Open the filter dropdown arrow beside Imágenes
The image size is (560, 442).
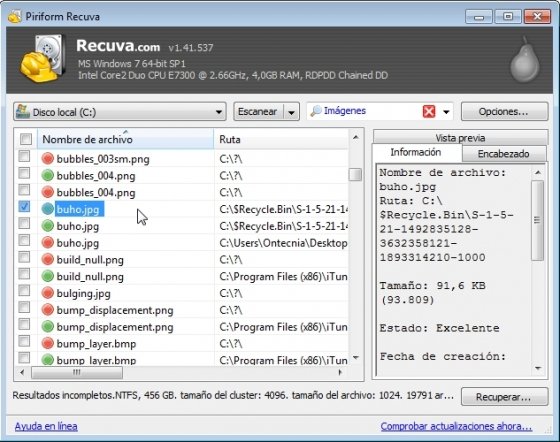(446, 112)
